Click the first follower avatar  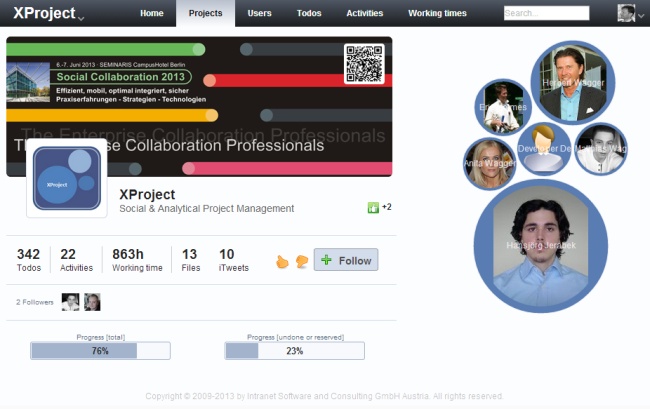(70, 302)
